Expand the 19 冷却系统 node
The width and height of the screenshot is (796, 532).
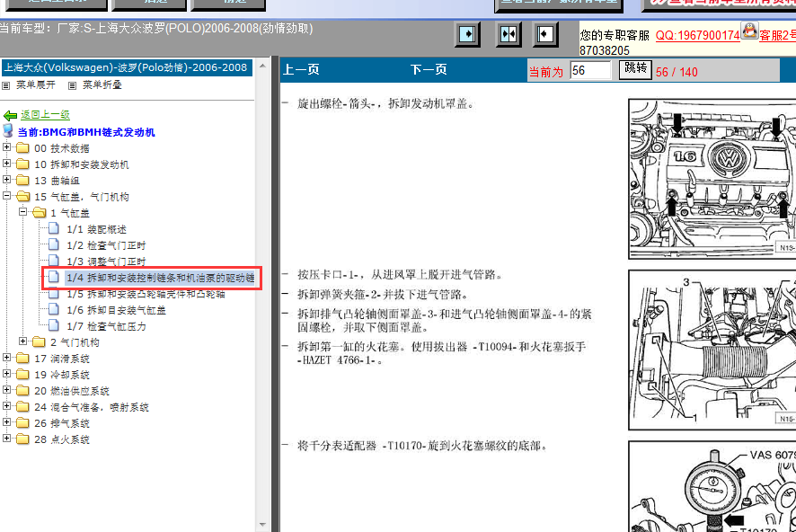click(6, 374)
